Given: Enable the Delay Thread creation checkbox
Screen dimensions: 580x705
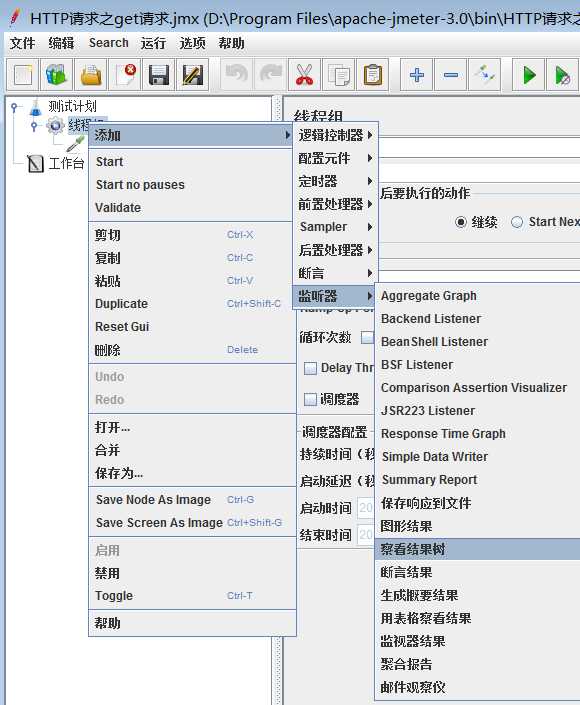Looking at the screenshot, I should (310, 368).
